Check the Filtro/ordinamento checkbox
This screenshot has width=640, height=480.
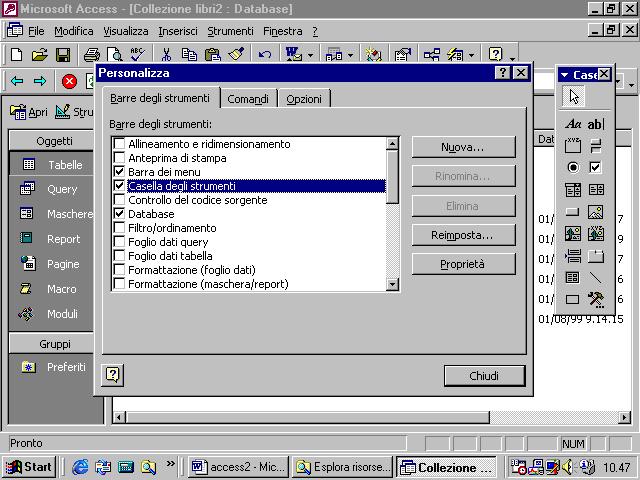[119, 228]
